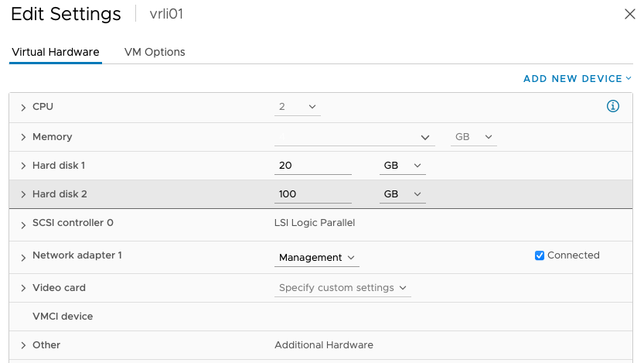The width and height of the screenshot is (644, 363).
Task: Open Hard disk 1 unit dropdown
Action: [403, 166]
